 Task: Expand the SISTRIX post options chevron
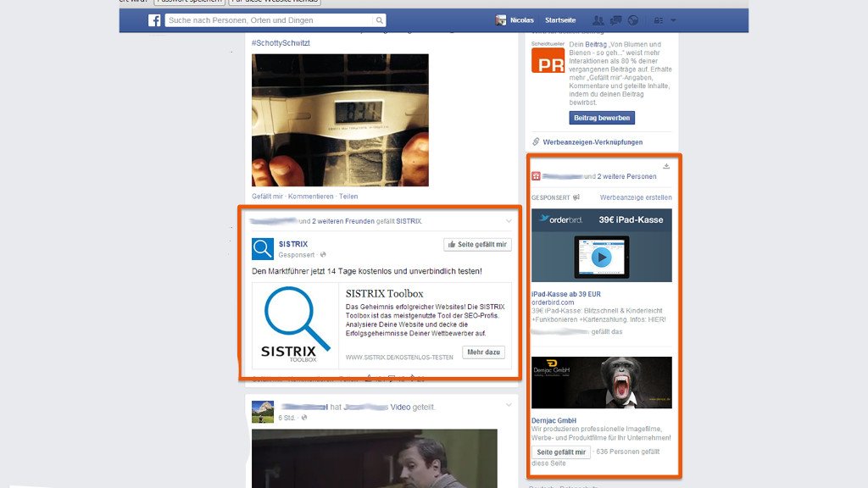point(509,221)
